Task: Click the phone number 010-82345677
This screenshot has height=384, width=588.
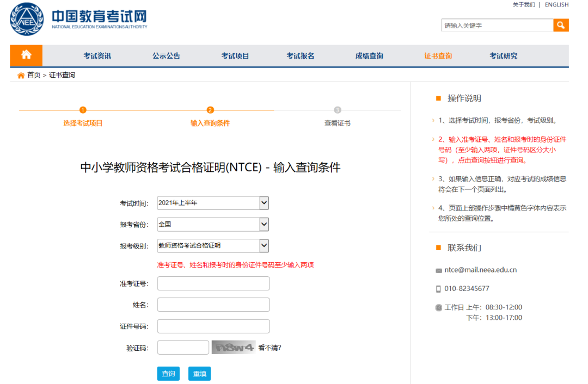Action: pos(467,288)
